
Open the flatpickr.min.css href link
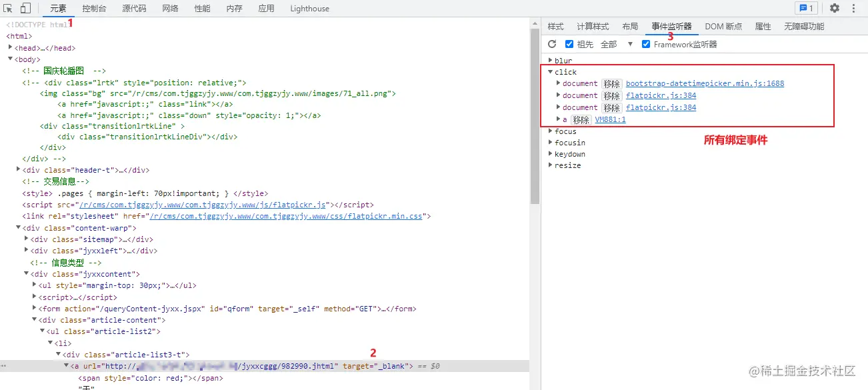point(287,217)
